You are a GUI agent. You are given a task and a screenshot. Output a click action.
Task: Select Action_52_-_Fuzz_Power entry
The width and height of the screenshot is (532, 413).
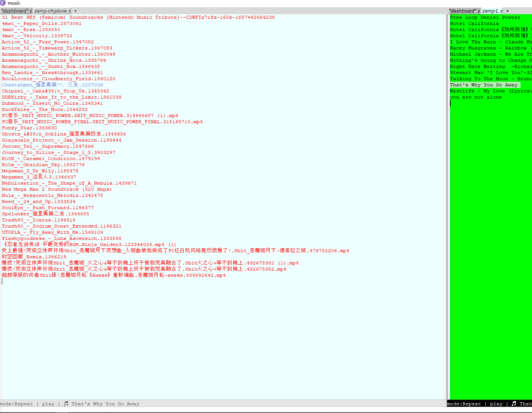pos(48,42)
